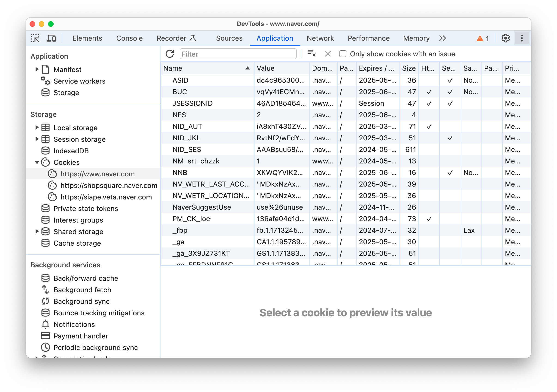The height and width of the screenshot is (392, 557).
Task: Expand the Manifest tree item
Action: [x=37, y=69]
